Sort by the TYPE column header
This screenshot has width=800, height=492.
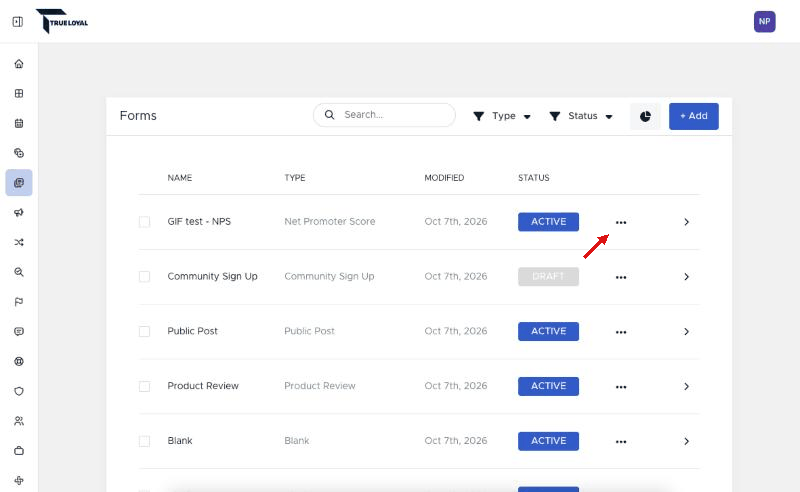[x=295, y=178]
